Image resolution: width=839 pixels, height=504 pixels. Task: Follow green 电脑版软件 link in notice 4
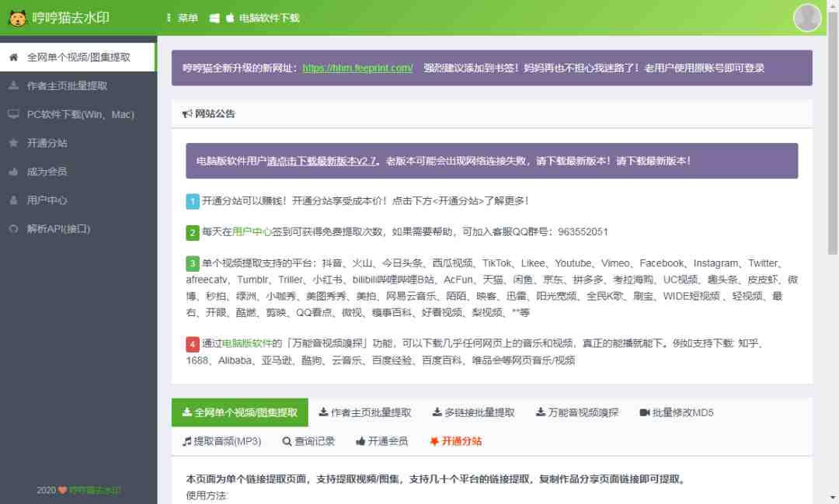(247, 343)
